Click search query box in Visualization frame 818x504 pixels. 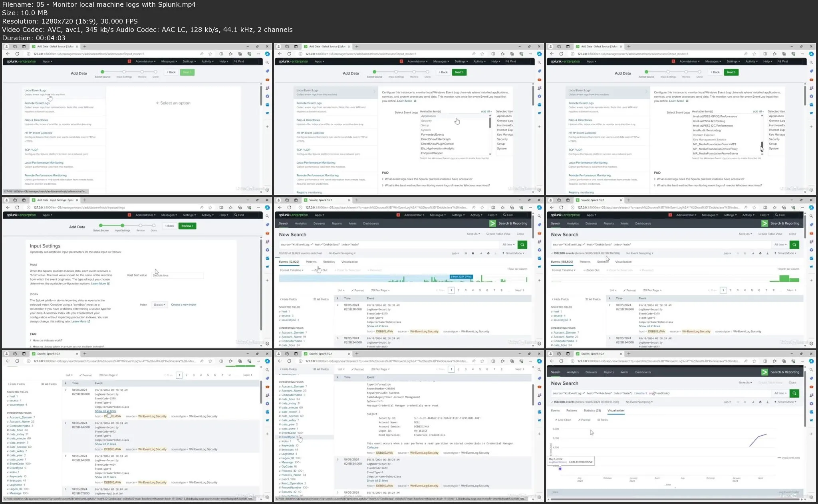[661, 393]
